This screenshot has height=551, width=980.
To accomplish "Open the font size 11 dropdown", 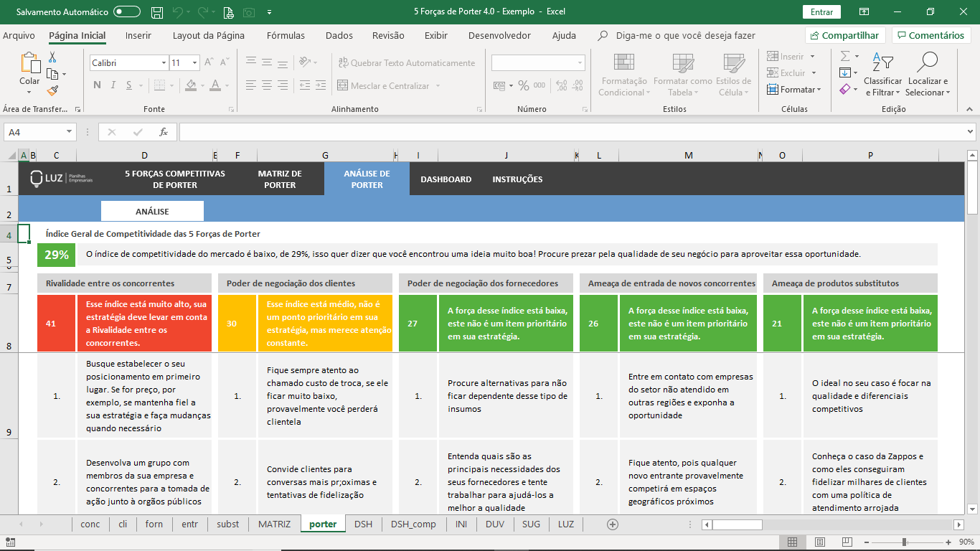I will (x=194, y=63).
